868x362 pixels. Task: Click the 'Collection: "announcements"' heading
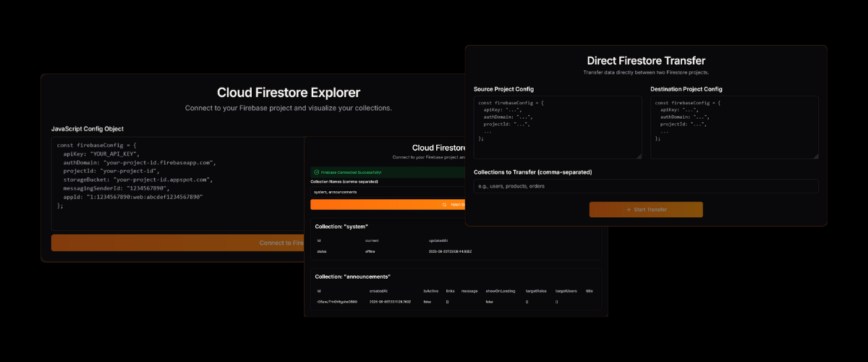click(x=352, y=277)
